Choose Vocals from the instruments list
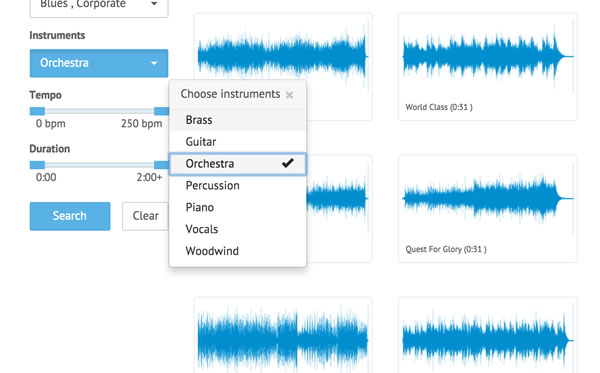Screen dimensions: 600x373 coord(237,229)
